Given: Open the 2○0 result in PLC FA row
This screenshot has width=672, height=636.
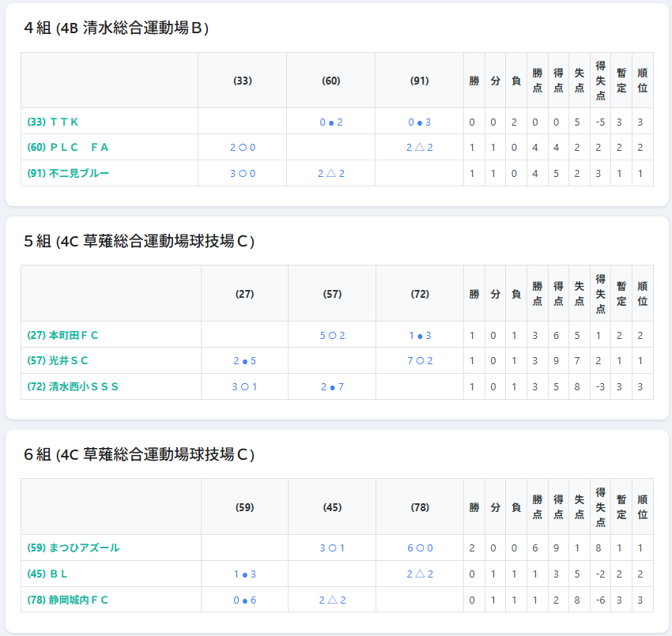Looking at the screenshot, I should 243,147.
